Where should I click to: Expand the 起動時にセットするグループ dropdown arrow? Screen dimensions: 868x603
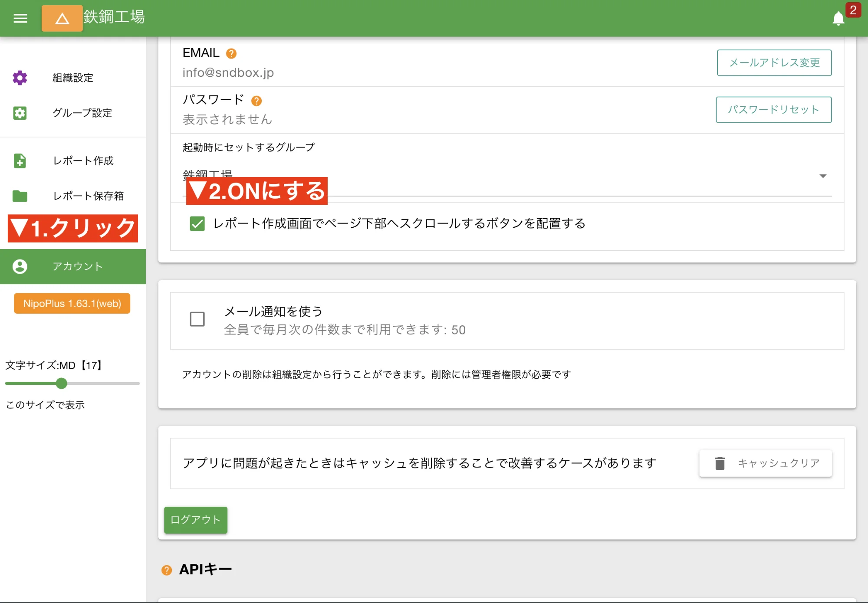click(x=822, y=176)
